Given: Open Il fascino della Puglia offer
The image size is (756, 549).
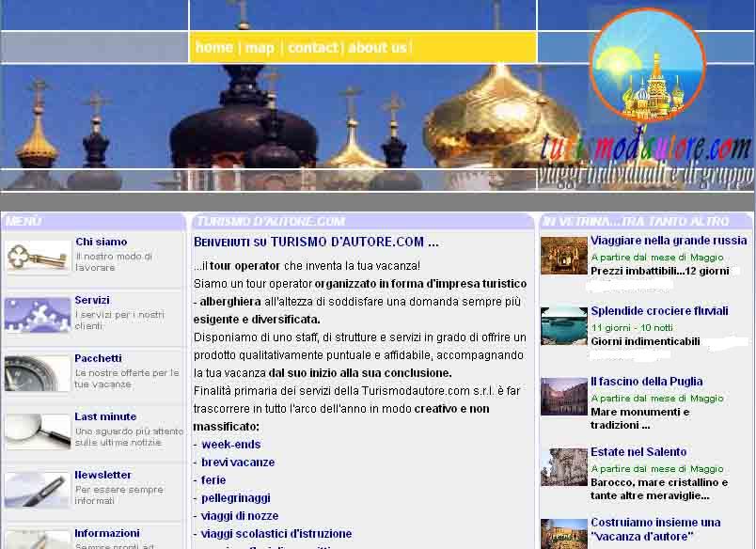Looking at the screenshot, I should click(x=647, y=382).
